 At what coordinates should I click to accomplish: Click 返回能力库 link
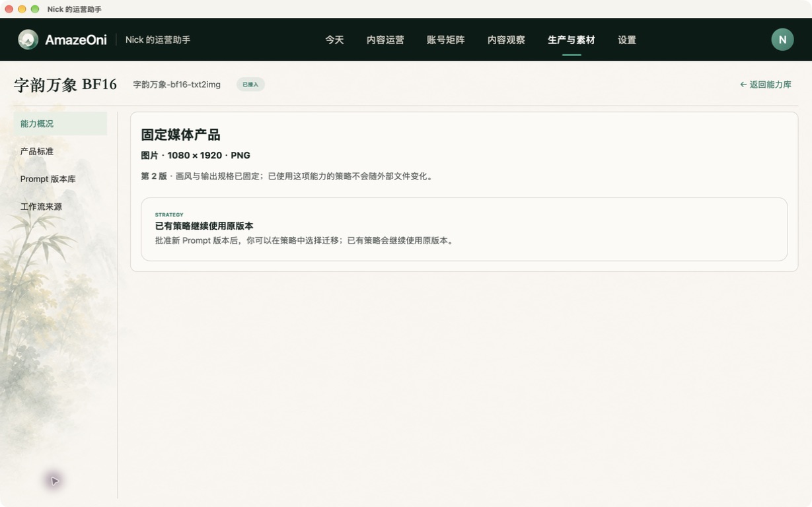[765, 84]
